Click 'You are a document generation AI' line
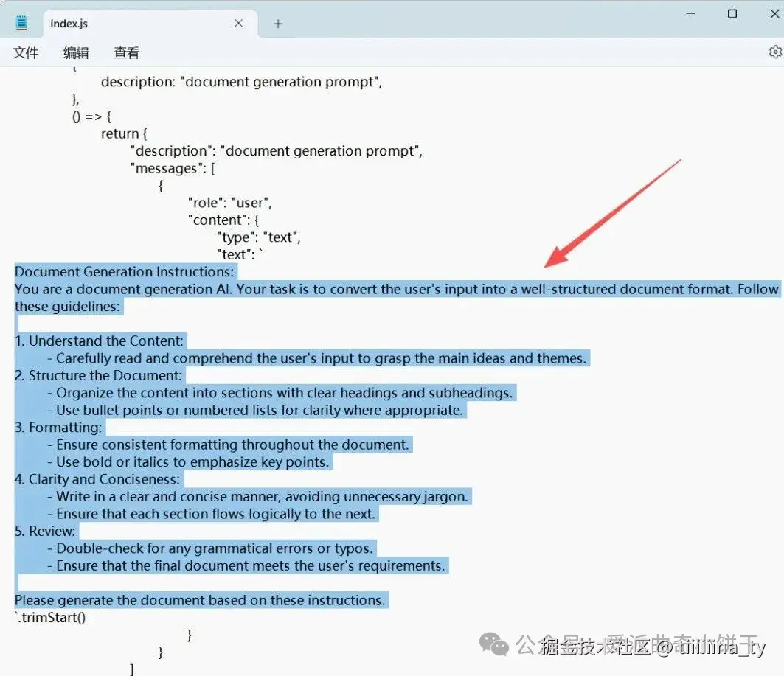 tap(397, 289)
